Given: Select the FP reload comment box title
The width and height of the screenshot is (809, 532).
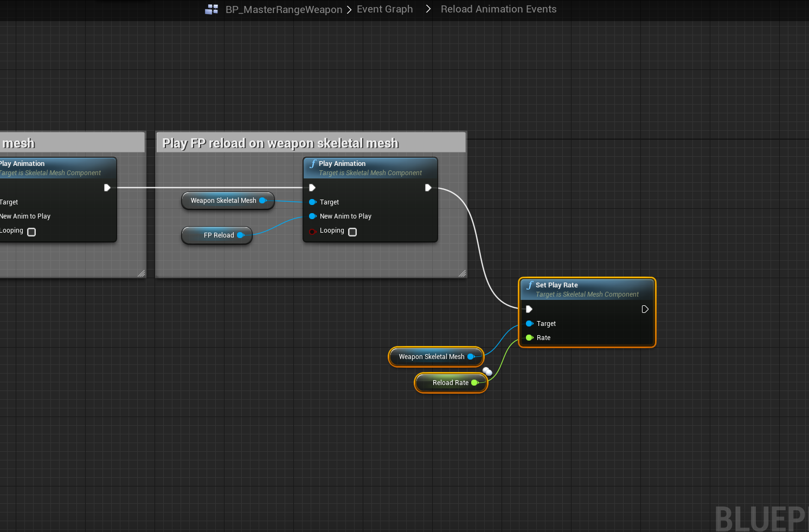Looking at the screenshot, I should tap(280, 143).
